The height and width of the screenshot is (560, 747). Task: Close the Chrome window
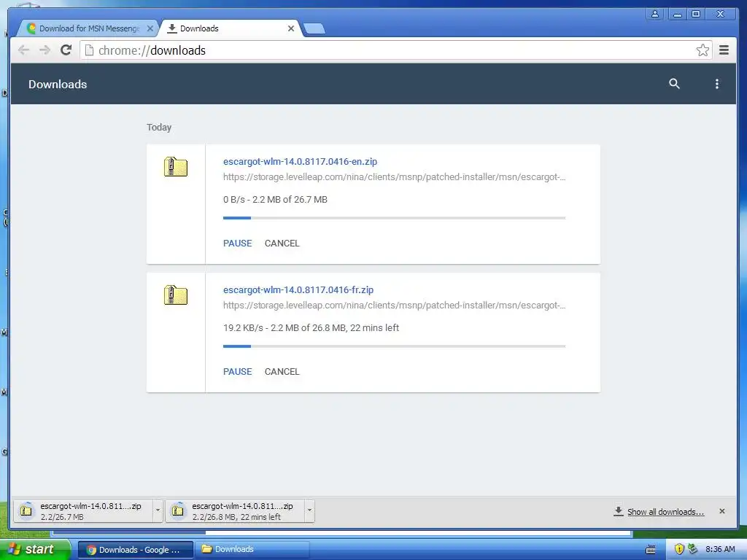(x=720, y=15)
